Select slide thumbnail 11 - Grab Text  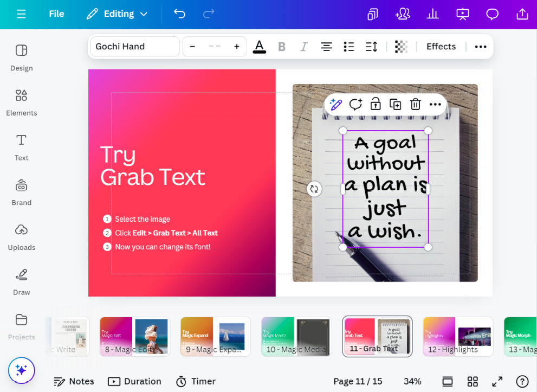click(x=377, y=337)
